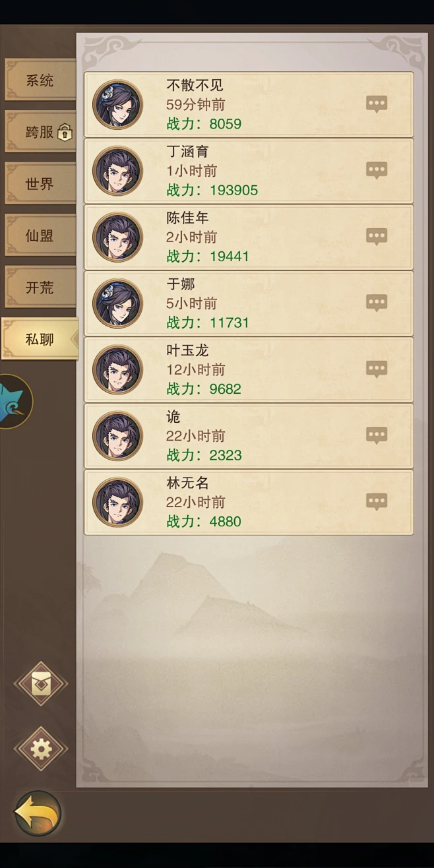Open the red envelope diamond icon

click(x=41, y=684)
